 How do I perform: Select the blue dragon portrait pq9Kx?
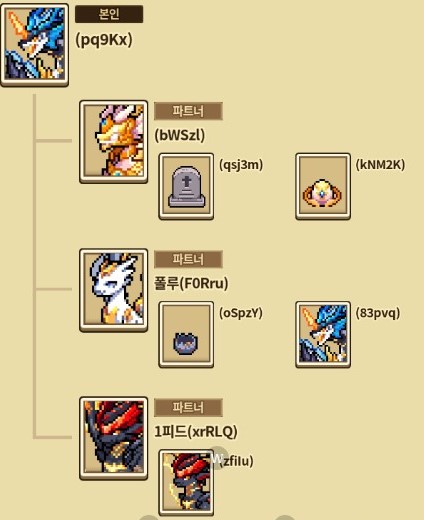[35, 45]
